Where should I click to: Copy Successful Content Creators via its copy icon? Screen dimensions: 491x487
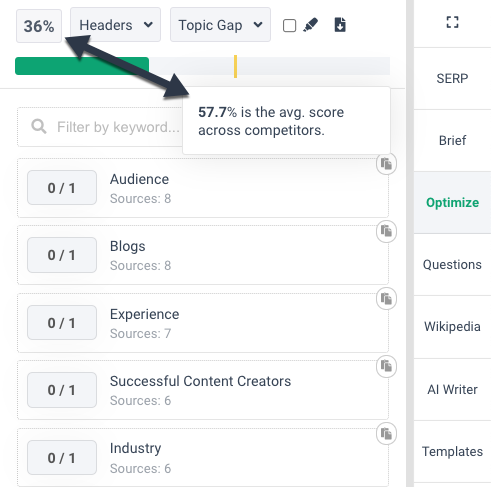(386, 366)
